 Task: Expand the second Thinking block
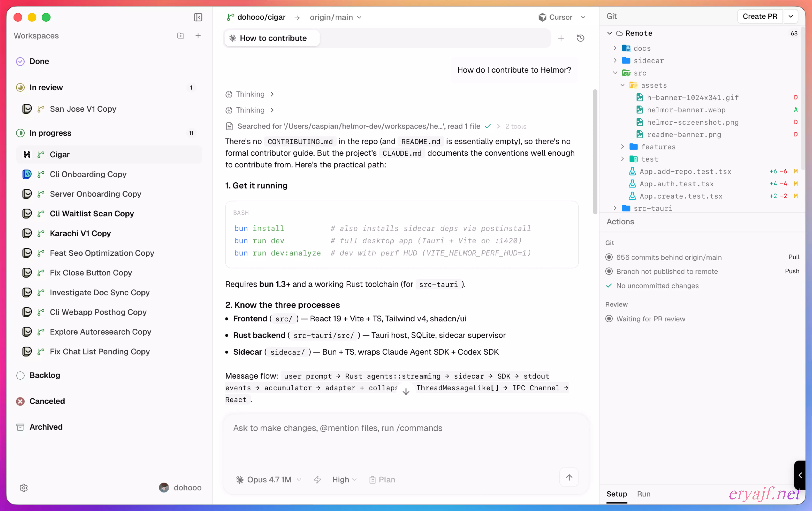click(x=250, y=110)
